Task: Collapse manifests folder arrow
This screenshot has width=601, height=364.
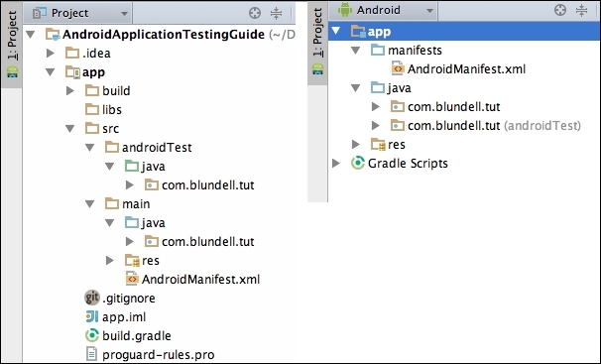Action: pos(356,51)
